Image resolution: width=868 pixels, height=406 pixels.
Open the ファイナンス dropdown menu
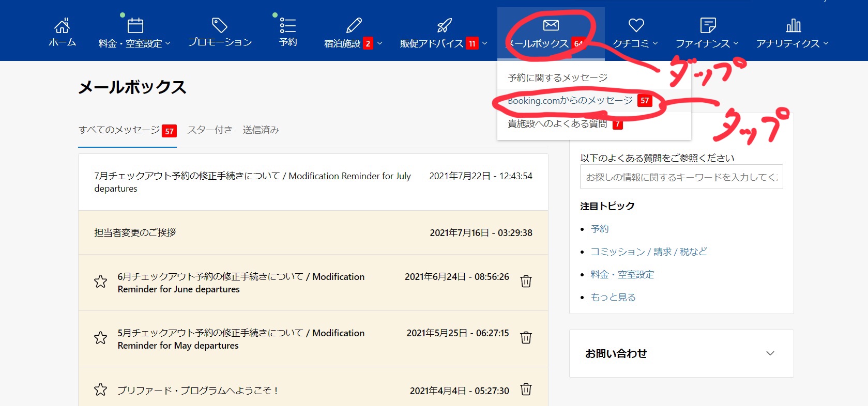click(x=707, y=43)
